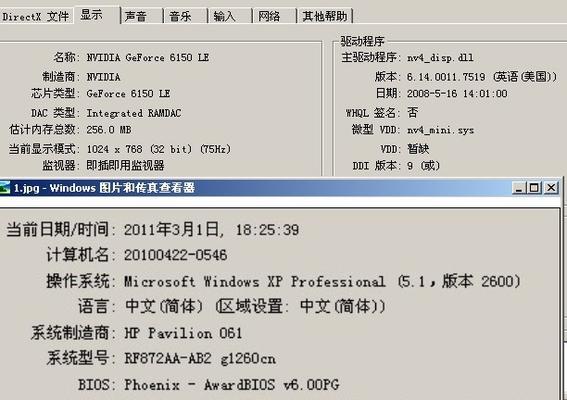Click the 驱动程序 group label

click(x=362, y=41)
